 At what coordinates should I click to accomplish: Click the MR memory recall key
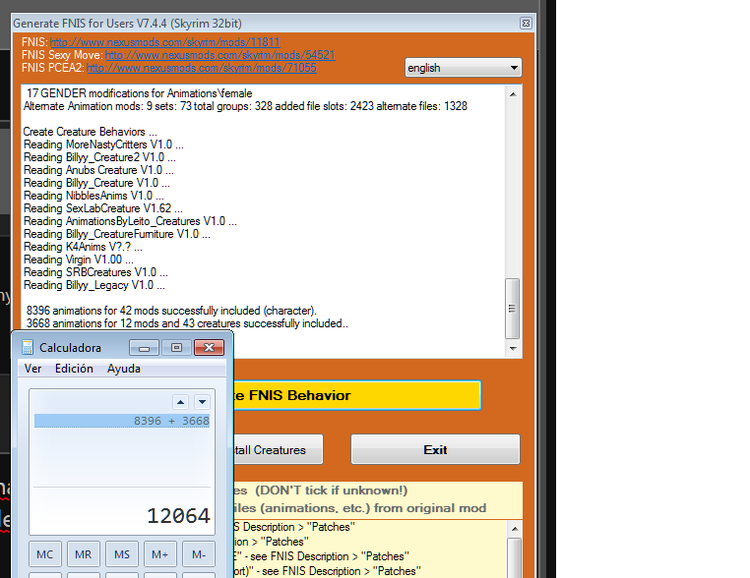point(83,554)
